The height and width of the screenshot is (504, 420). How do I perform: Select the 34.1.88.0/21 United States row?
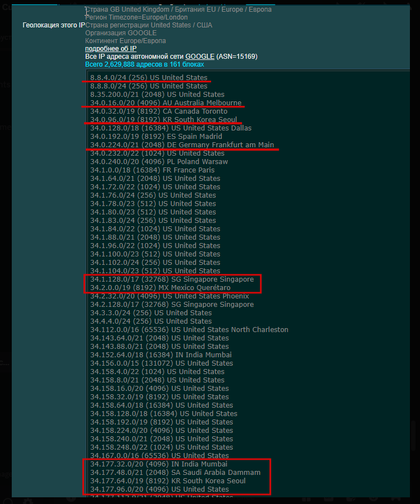pyautogui.click(x=155, y=237)
